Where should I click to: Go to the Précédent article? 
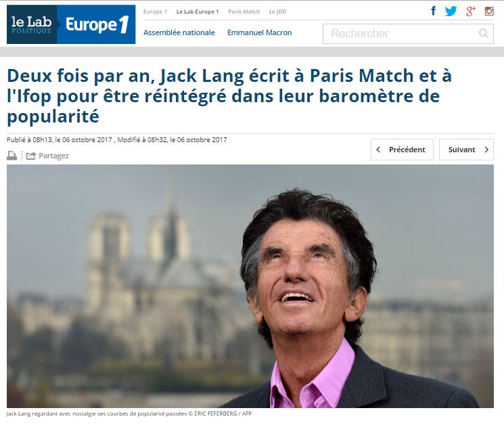pyautogui.click(x=402, y=150)
